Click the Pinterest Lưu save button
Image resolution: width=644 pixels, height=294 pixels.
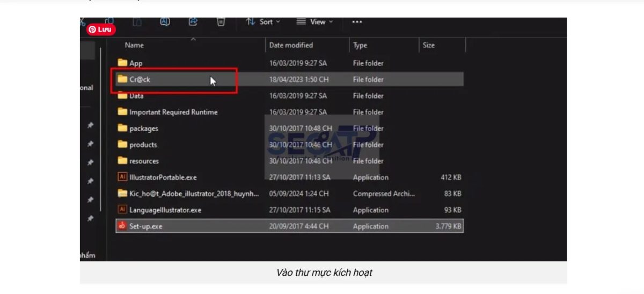pos(101,30)
